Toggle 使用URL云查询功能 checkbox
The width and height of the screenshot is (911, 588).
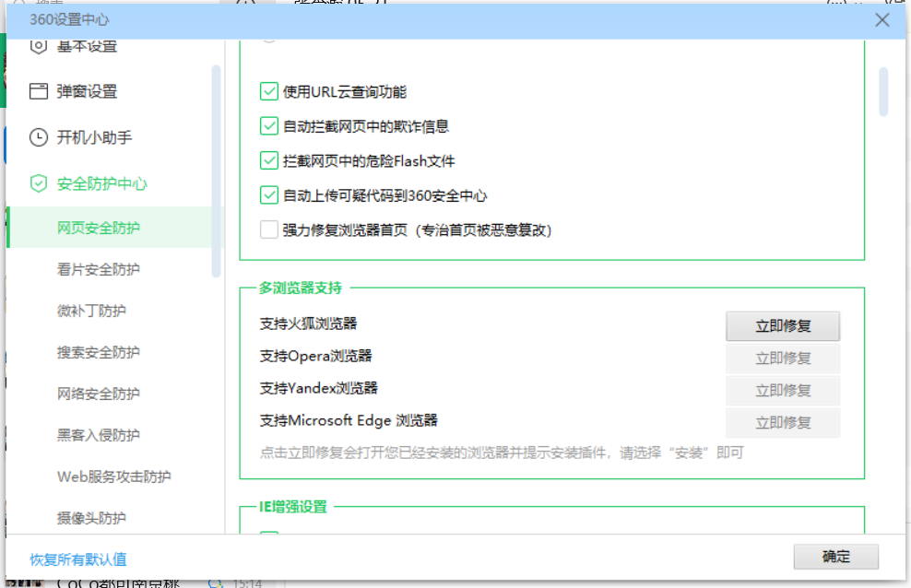(x=269, y=92)
